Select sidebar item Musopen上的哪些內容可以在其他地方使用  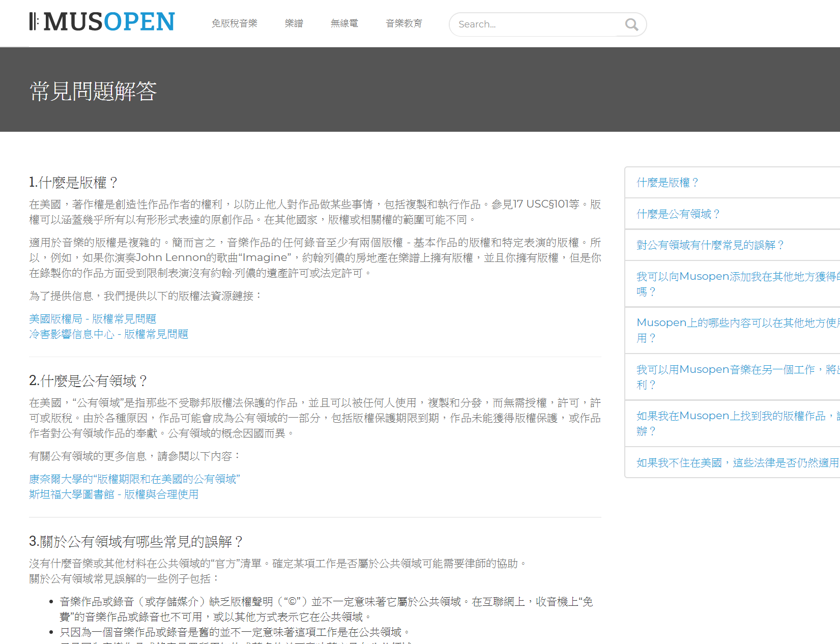point(732,330)
